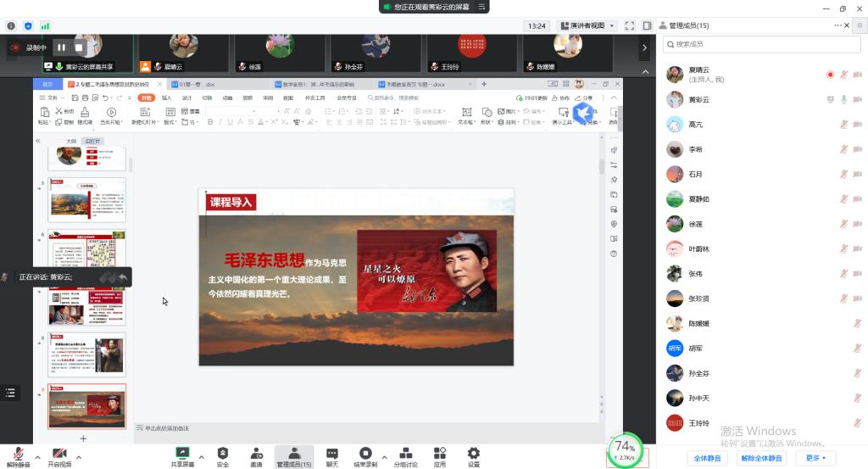Switch to the 大纲 outline tab

point(72,141)
